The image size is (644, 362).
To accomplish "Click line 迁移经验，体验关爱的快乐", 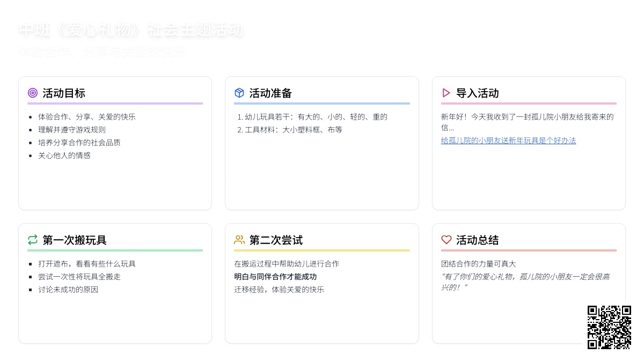I will pyautogui.click(x=279, y=290).
